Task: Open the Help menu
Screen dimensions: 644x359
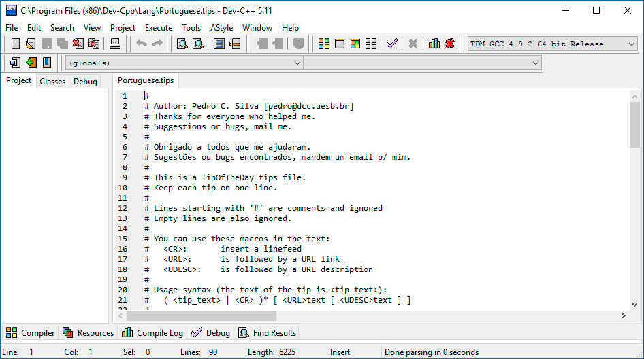Action: 290,27
